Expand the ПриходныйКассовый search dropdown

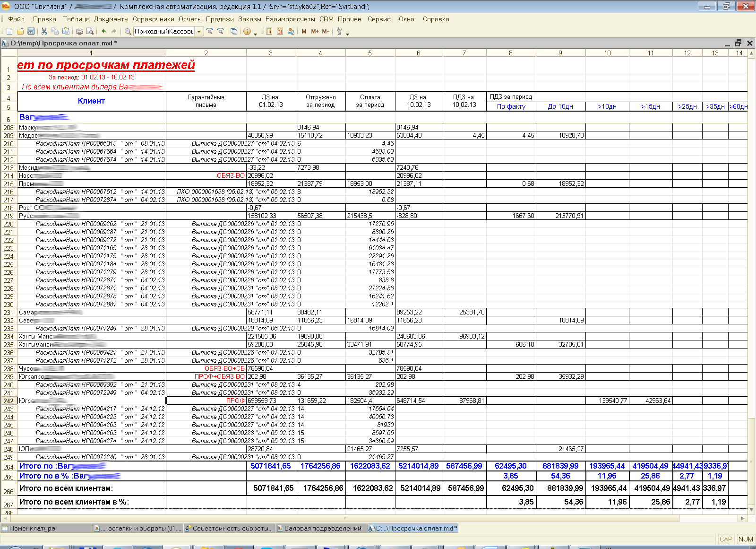coord(199,31)
